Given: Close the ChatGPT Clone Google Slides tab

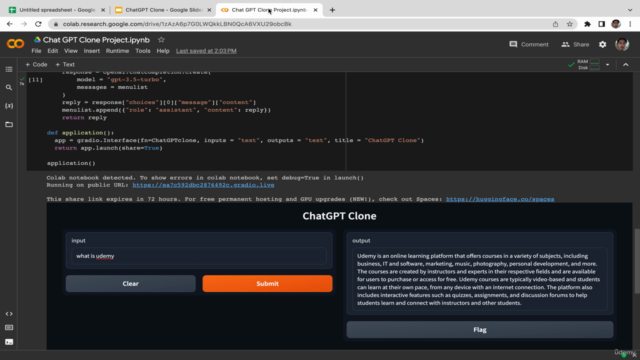Looking at the screenshot, I should coord(209,10).
